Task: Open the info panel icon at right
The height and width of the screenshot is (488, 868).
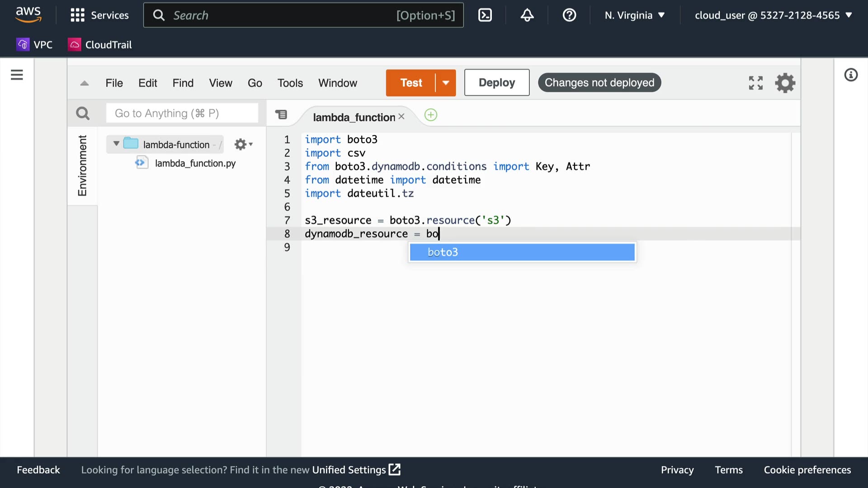Action: (x=851, y=75)
